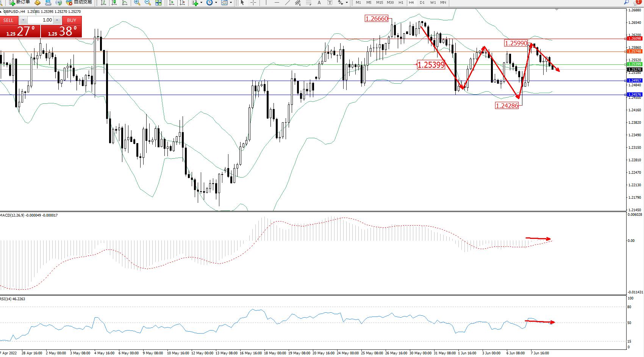Switch timeframe to M15
The height and width of the screenshot is (357, 644).
(x=379, y=3)
